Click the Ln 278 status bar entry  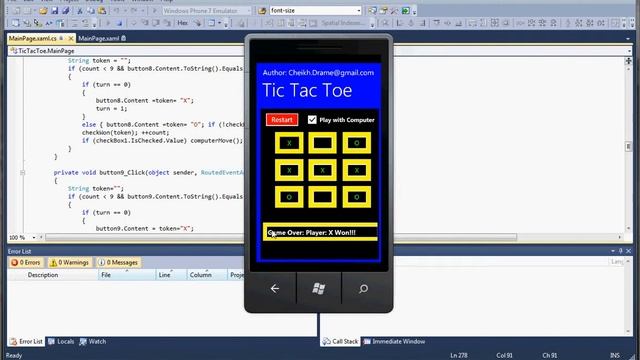pos(459,356)
